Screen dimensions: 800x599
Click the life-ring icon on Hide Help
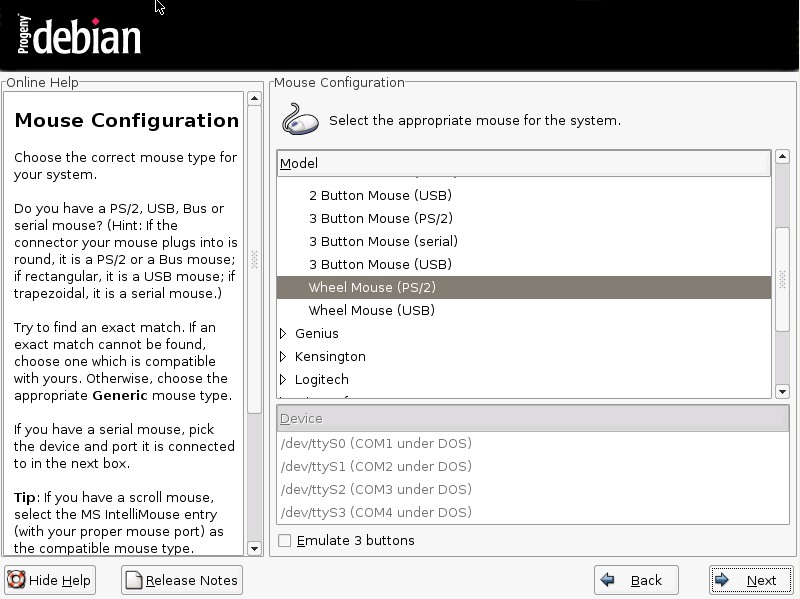pyautogui.click(x=17, y=580)
